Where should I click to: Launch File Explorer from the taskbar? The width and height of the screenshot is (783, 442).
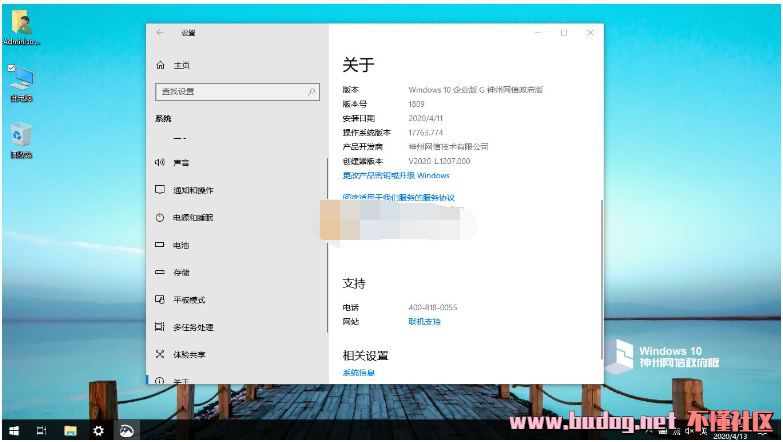(70, 431)
